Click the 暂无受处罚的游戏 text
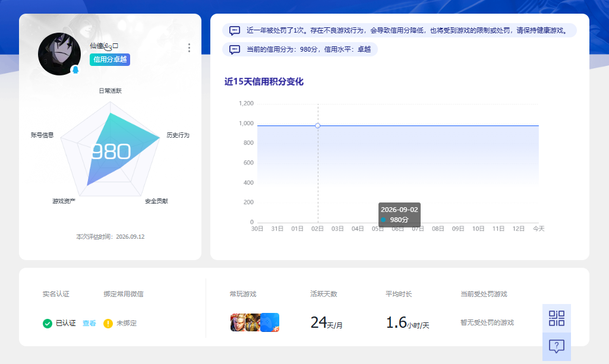This screenshot has width=609, height=364. click(487, 323)
